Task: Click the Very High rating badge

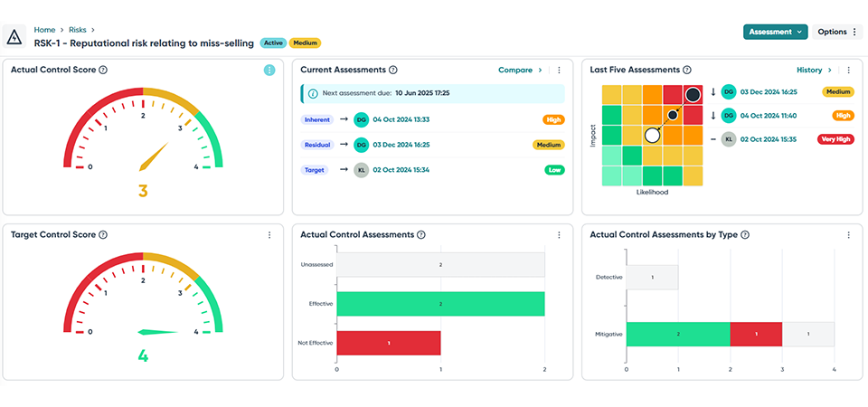Action: [x=834, y=139]
